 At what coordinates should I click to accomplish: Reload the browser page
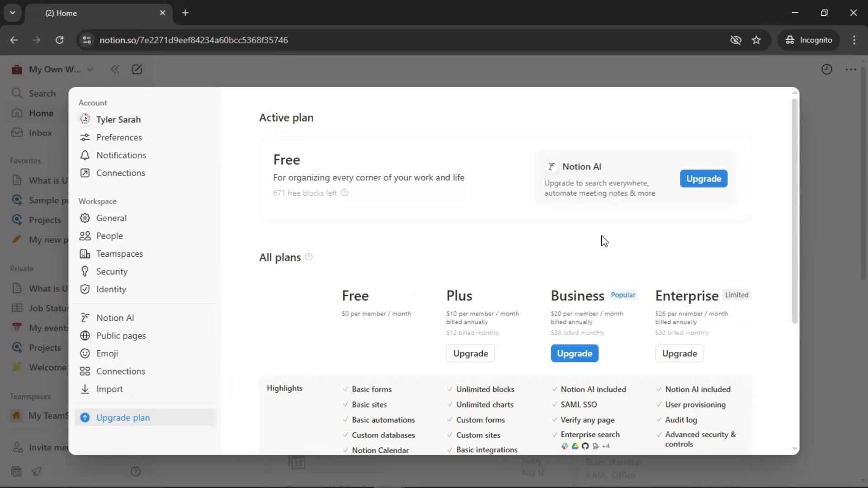[59, 40]
